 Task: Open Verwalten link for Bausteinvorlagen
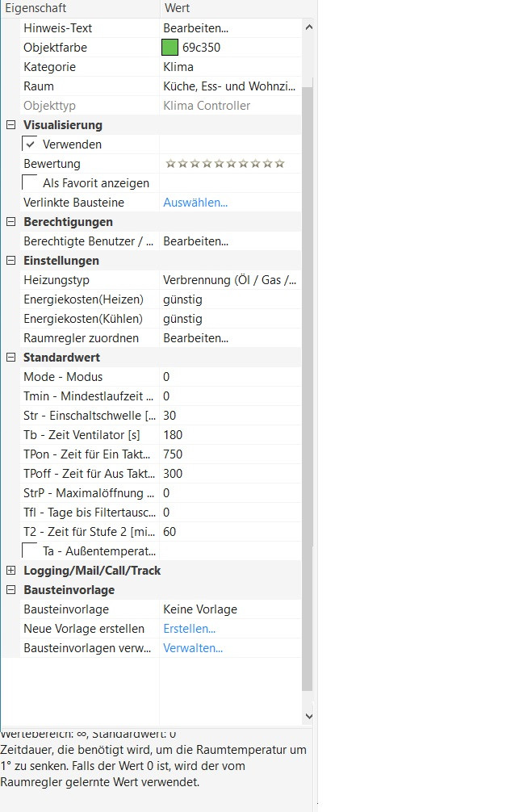pos(193,648)
